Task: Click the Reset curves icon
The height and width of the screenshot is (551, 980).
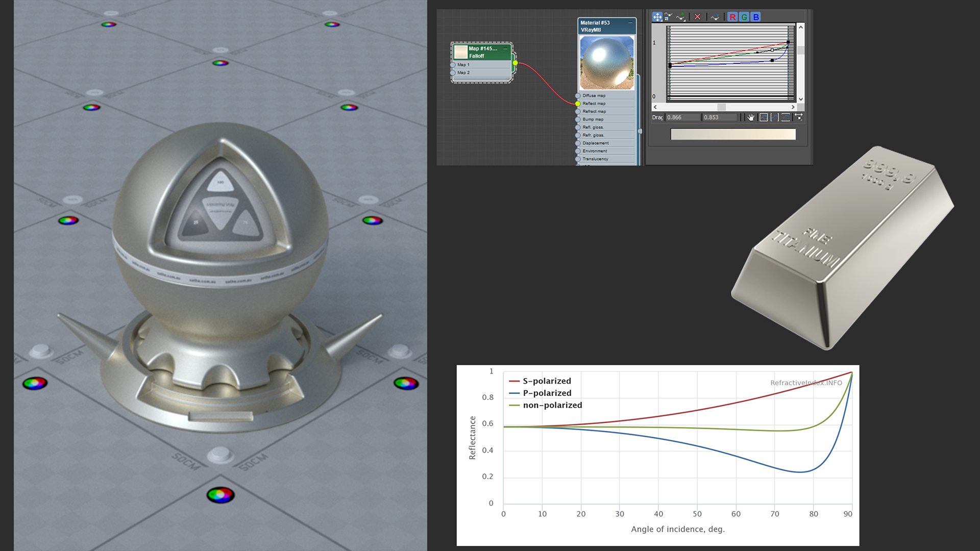Action: click(715, 17)
